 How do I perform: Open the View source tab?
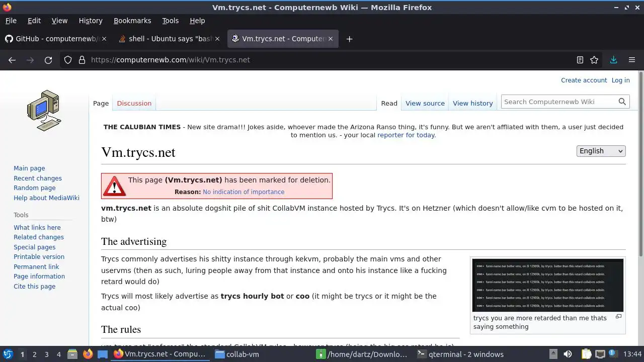tap(425, 103)
